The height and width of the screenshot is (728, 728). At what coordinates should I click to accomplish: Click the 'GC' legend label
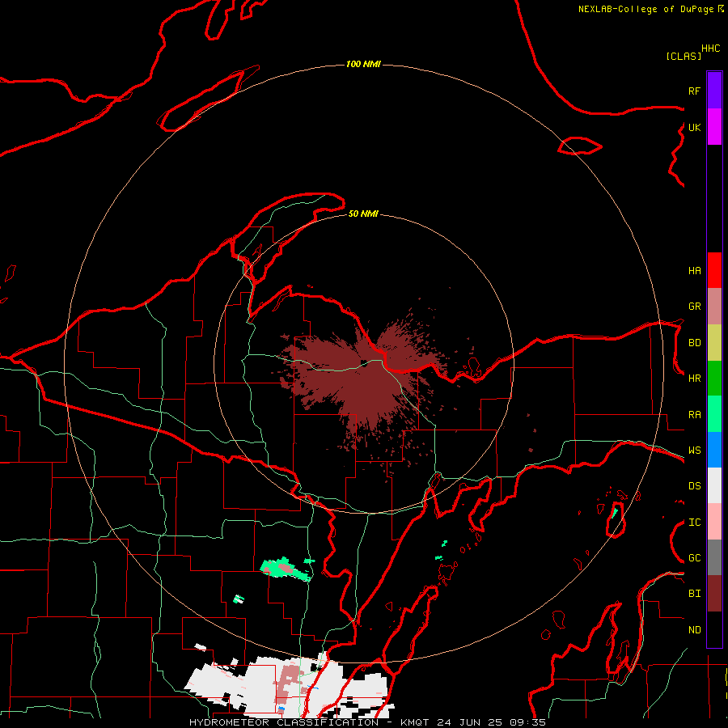694,558
